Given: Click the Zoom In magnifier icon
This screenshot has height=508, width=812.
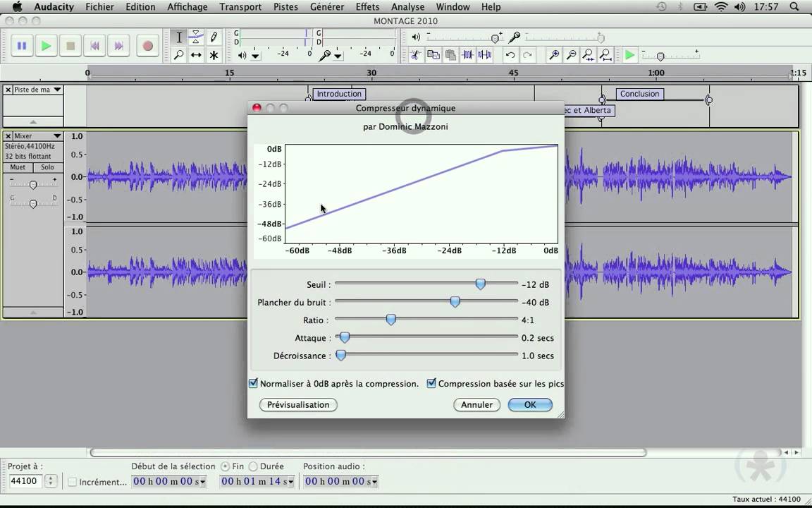Looking at the screenshot, I should (x=553, y=54).
